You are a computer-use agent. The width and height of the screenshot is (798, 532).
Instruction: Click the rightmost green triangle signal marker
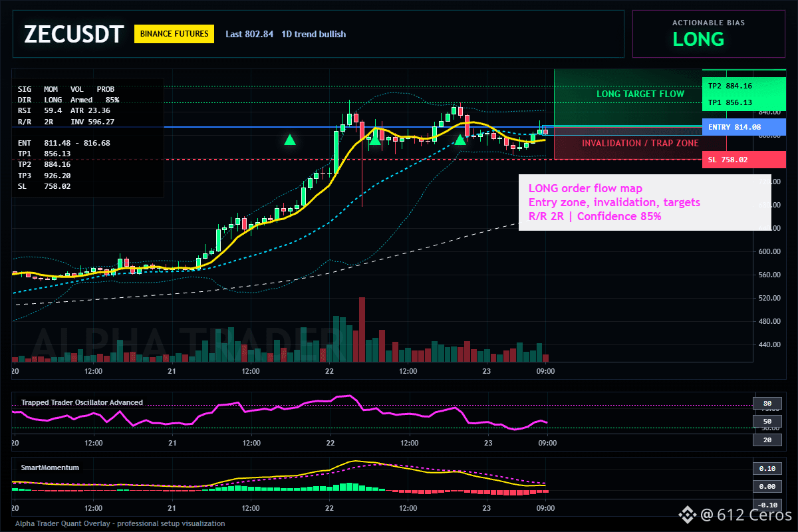tap(460, 140)
